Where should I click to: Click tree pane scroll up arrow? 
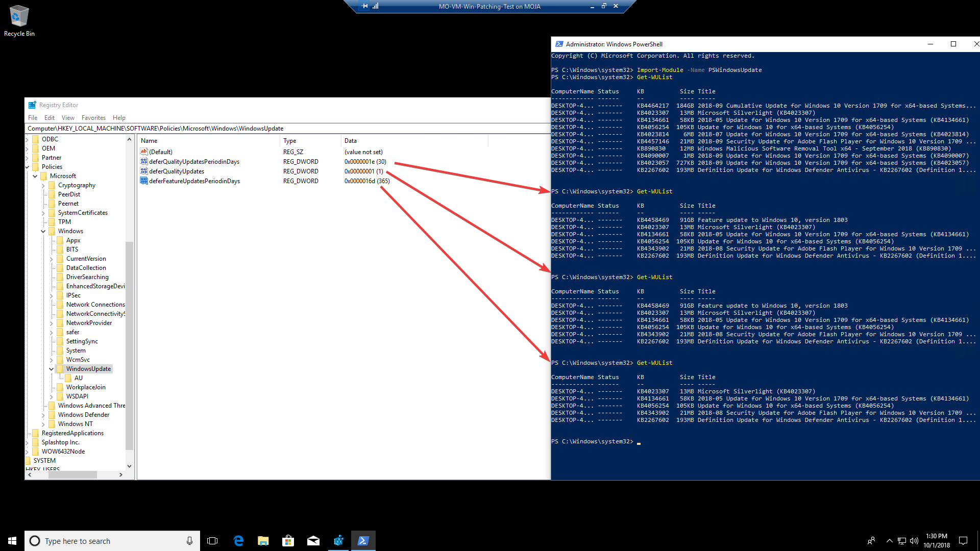pyautogui.click(x=129, y=139)
